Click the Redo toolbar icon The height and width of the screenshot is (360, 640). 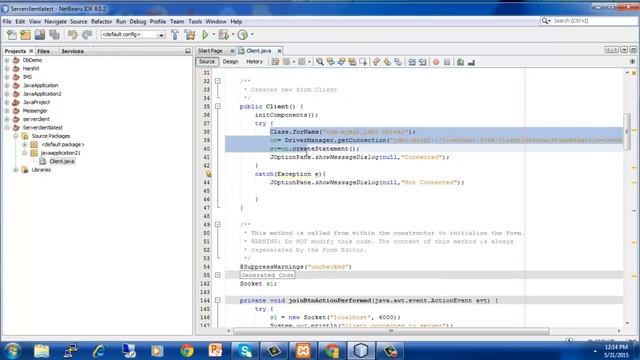[x=87, y=35]
